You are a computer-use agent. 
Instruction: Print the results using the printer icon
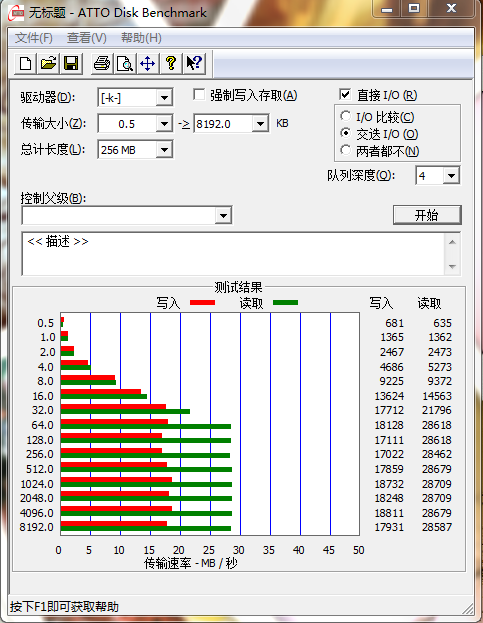(102, 64)
